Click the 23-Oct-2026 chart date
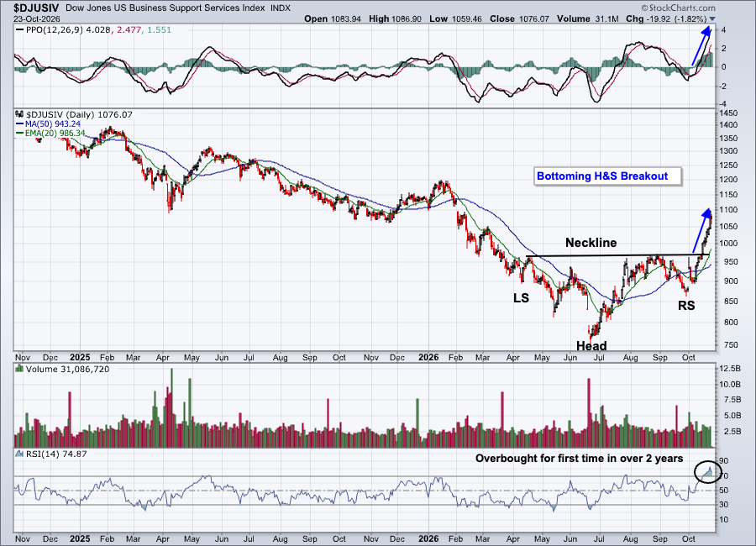Image resolution: width=756 pixels, height=546 pixels. pyautogui.click(x=37, y=18)
